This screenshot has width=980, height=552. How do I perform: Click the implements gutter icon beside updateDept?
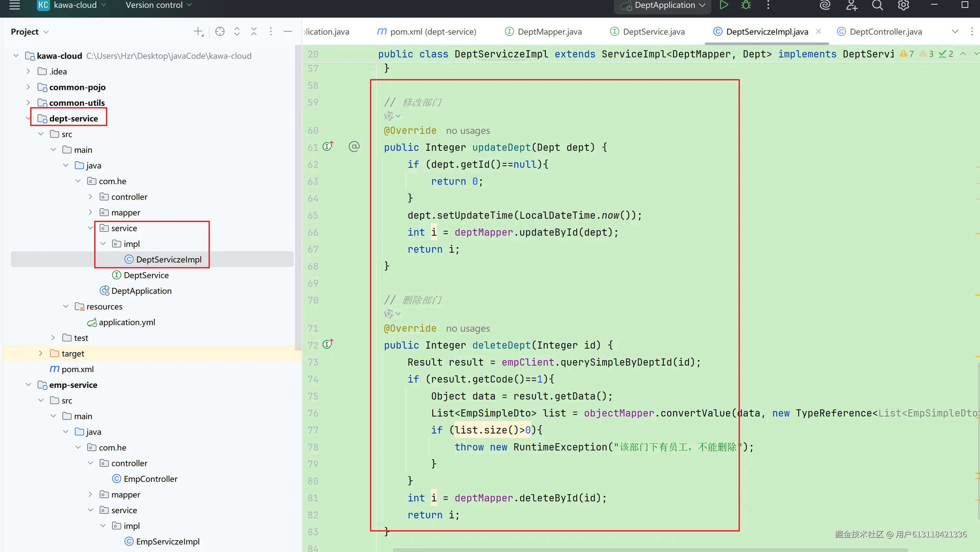pyautogui.click(x=327, y=146)
